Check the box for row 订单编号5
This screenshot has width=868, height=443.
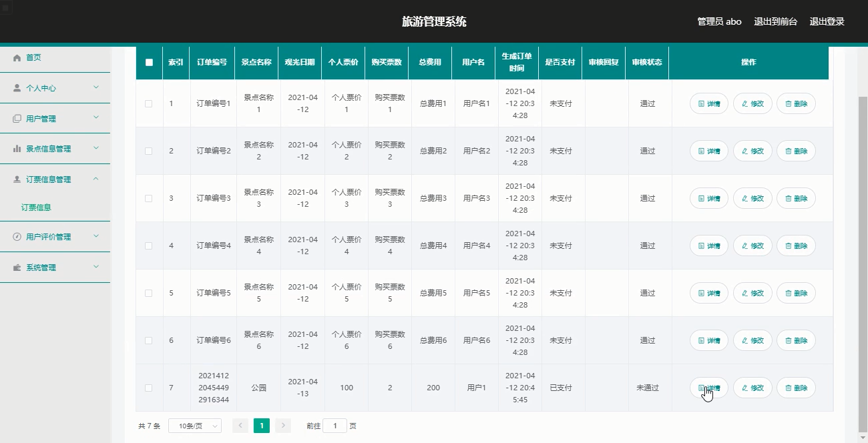point(149,293)
